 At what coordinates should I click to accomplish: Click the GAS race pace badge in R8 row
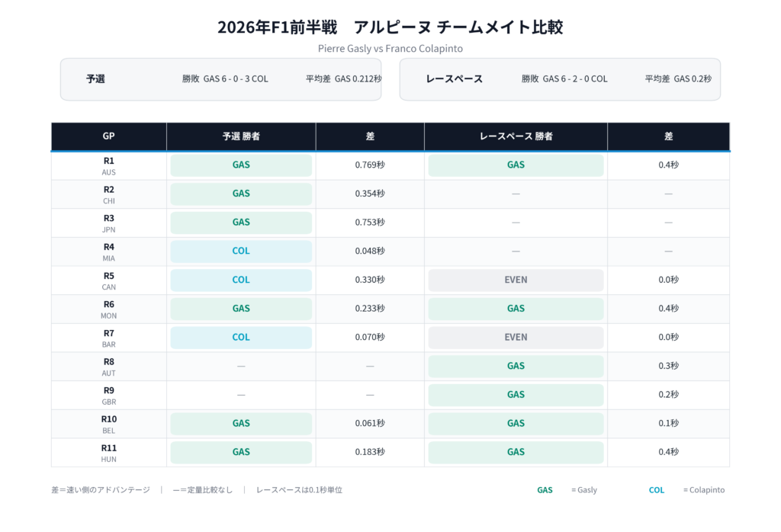coord(516,367)
